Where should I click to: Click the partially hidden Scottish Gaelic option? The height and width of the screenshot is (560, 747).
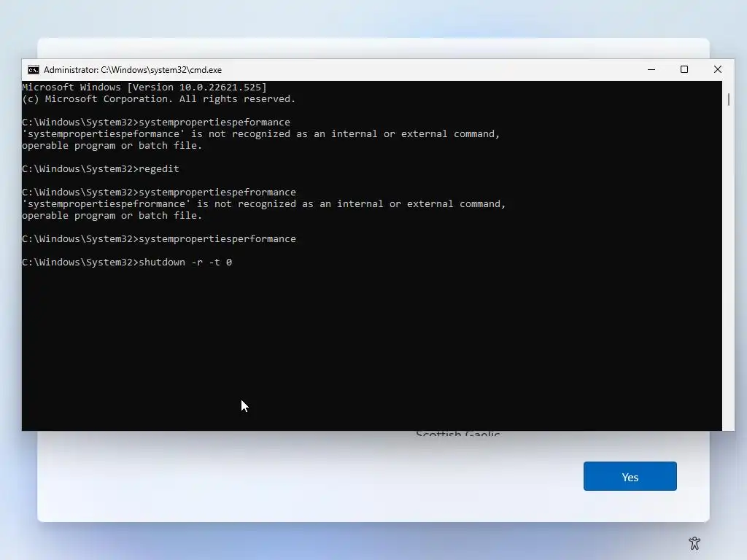pos(458,434)
